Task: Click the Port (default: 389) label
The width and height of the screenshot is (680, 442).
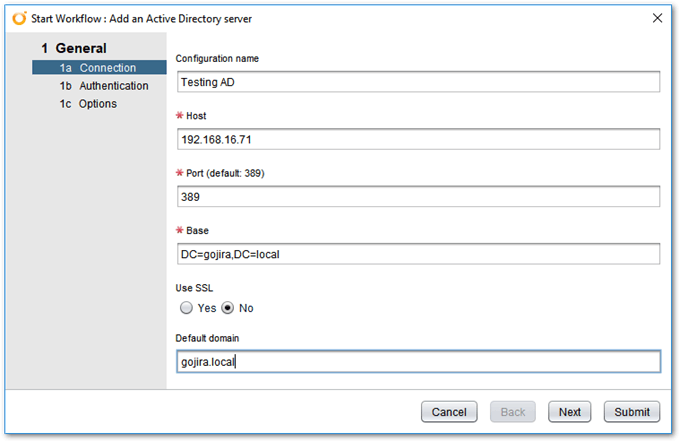Action: click(x=225, y=173)
